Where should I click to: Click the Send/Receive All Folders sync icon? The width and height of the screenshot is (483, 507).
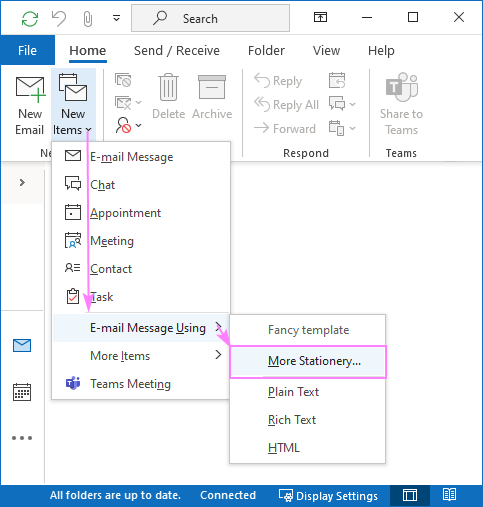pos(30,18)
